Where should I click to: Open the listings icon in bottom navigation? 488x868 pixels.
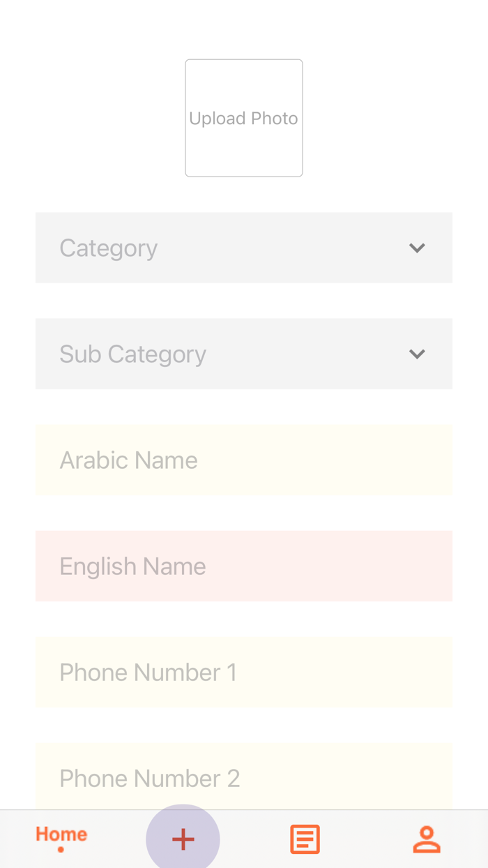click(305, 838)
